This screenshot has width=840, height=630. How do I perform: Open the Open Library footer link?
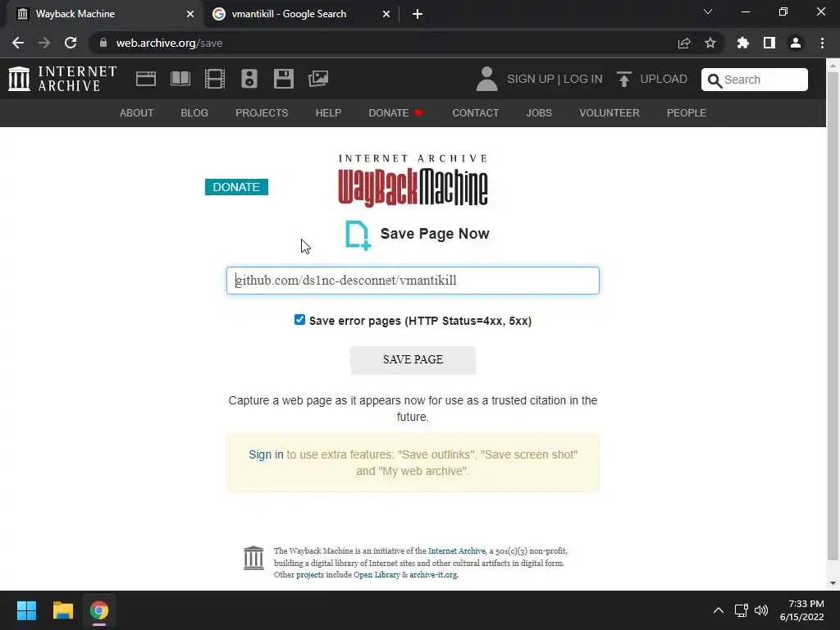377,575
